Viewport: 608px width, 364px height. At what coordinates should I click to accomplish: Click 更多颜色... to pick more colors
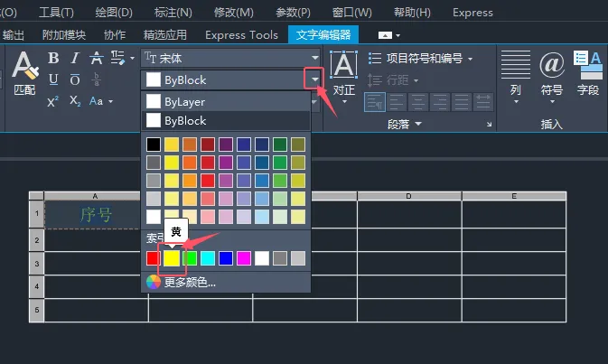point(190,282)
